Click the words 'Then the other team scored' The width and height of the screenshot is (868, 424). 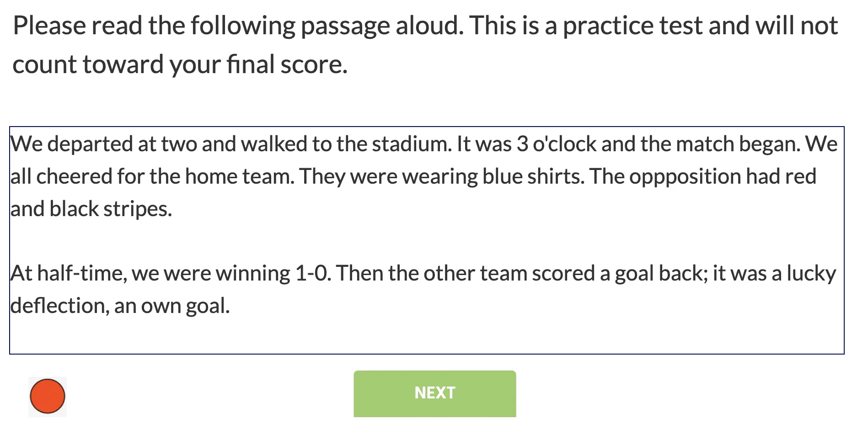click(x=465, y=274)
